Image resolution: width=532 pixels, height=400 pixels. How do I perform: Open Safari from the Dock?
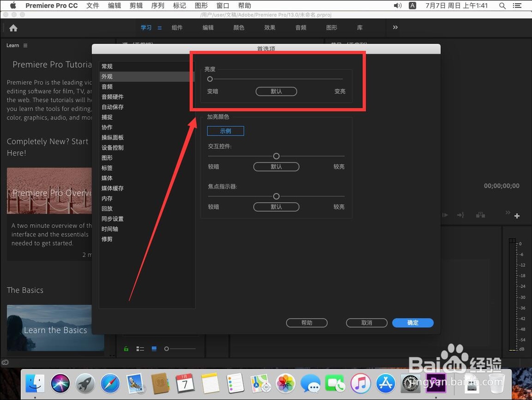point(110,383)
